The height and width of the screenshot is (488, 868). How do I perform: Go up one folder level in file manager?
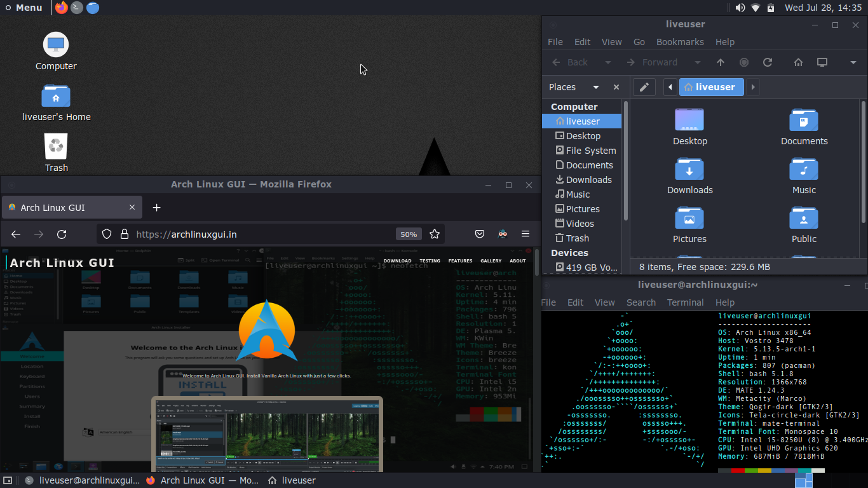(x=720, y=62)
